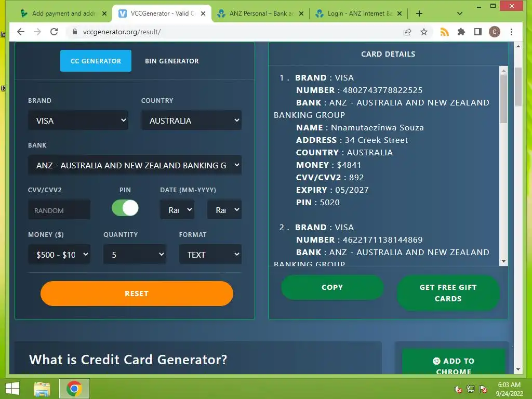The height and width of the screenshot is (399, 532).
Task: Click the green COPY button
Action: click(332, 287)
